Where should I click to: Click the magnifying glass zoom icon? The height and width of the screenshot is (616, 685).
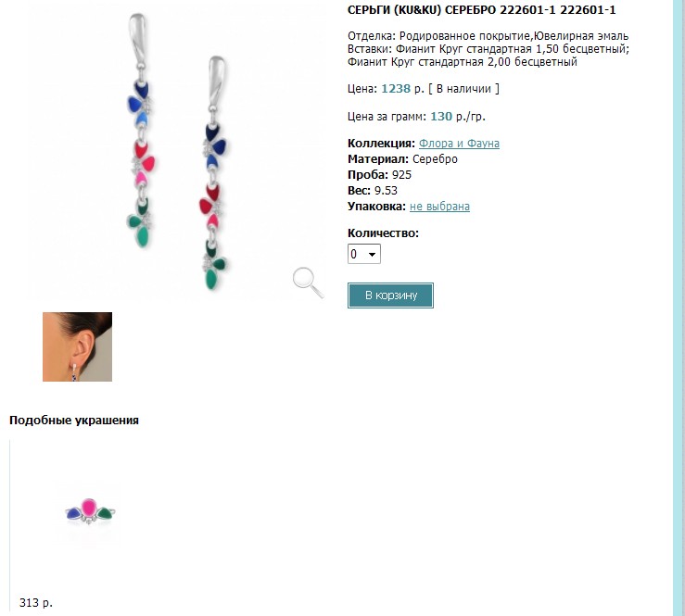tap(309, 283)
